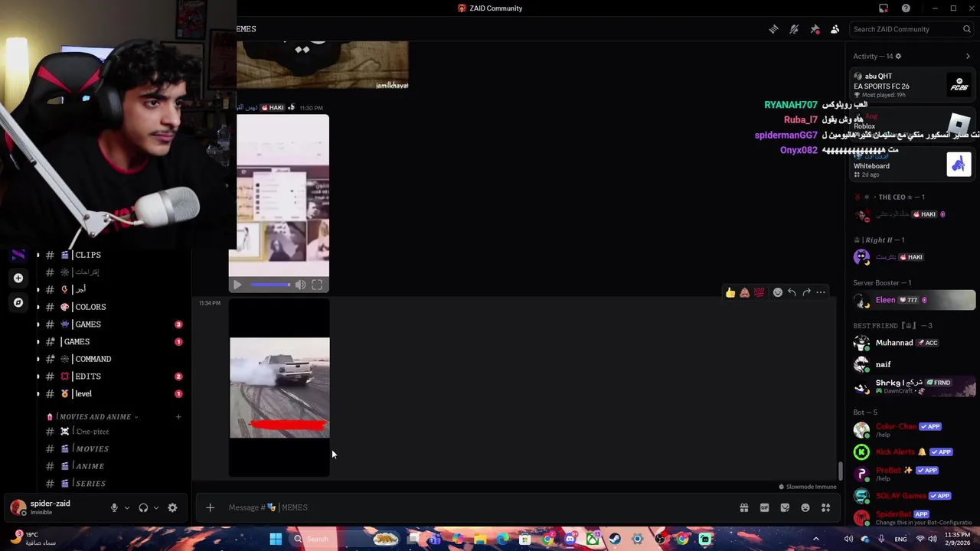This screenshot has width=980, height=551.
Task: Open member naif in member list
Action: (913, 364)
